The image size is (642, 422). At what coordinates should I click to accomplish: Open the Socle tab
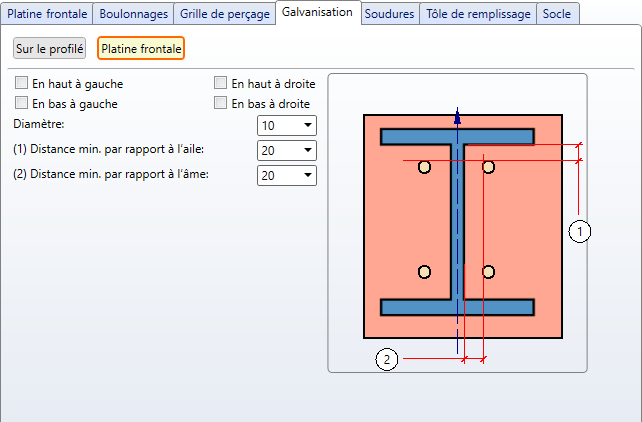point(558,13)
